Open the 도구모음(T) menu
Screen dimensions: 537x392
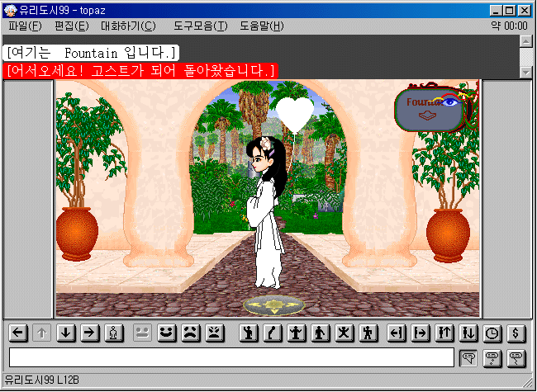coord(200,26)
